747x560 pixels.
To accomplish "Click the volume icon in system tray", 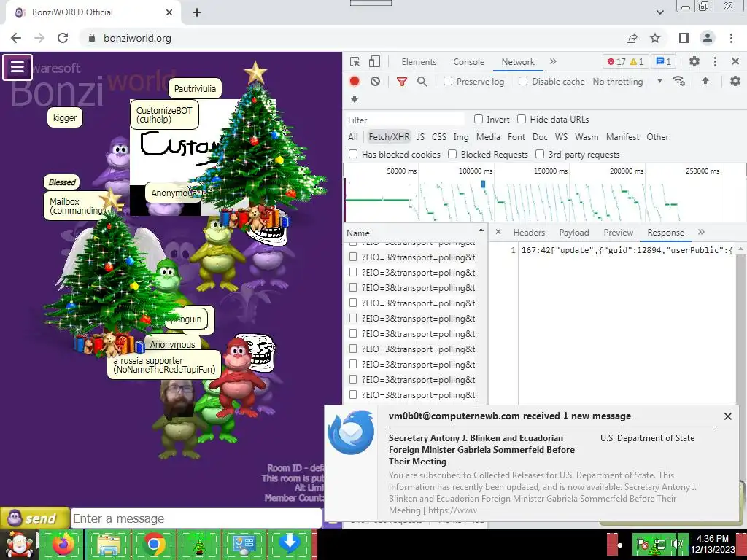I will [677, 544].
